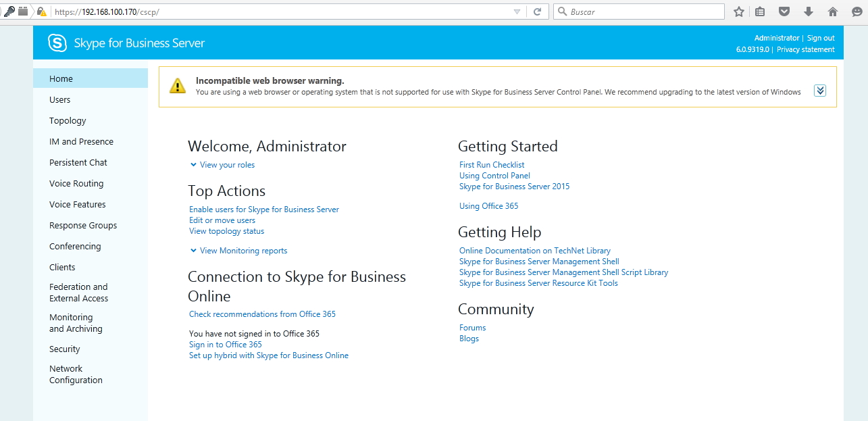Click the insecure connection warning lock icon
The width and height of the screenshot is (868, 421).
click(42, 11)
